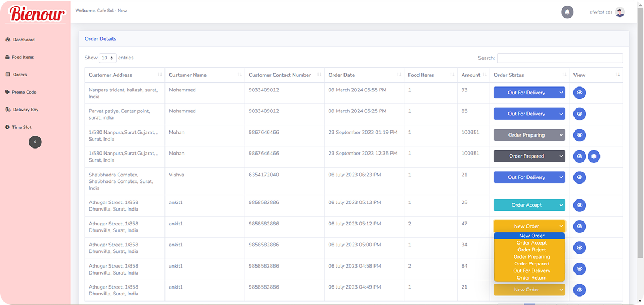
Task: Go to Dashboard page
Action: pos(24,40)
